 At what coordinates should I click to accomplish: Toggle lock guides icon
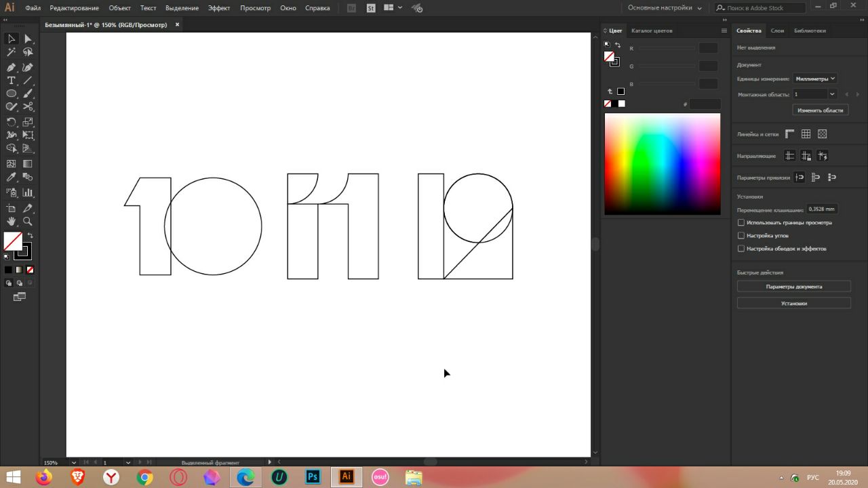pos(806,156)
